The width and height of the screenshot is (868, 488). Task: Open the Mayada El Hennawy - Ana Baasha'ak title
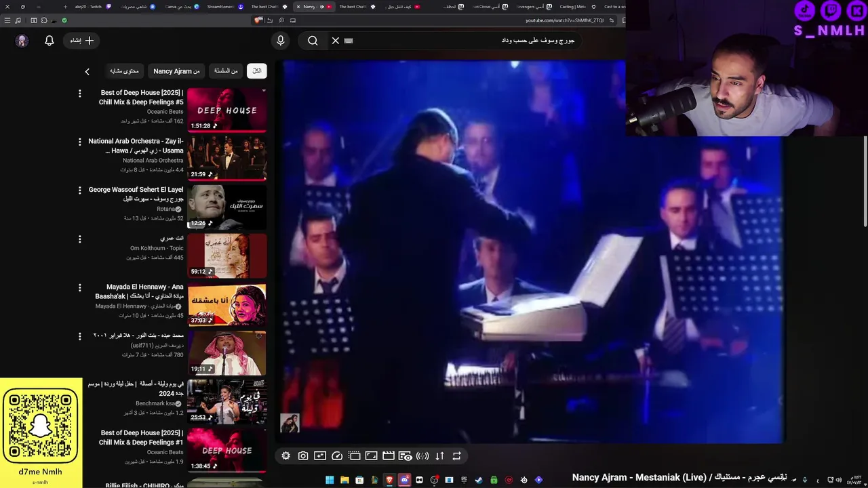[x=140, y=291]
